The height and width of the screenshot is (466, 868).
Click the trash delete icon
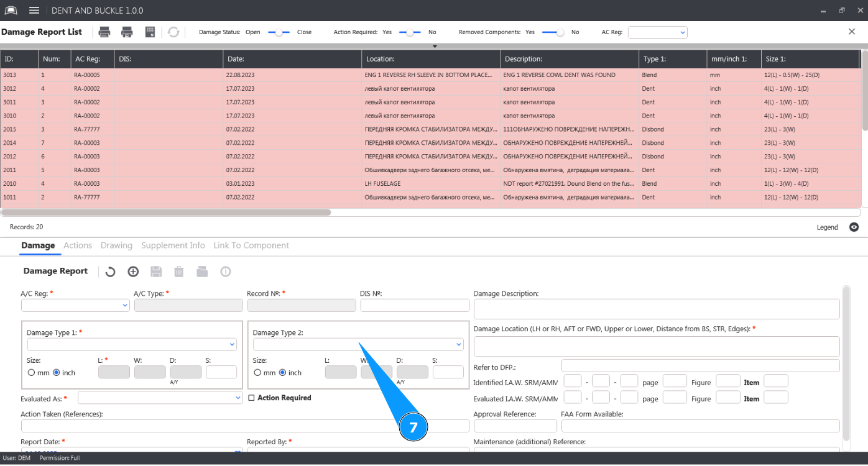[x=179, y=272]
